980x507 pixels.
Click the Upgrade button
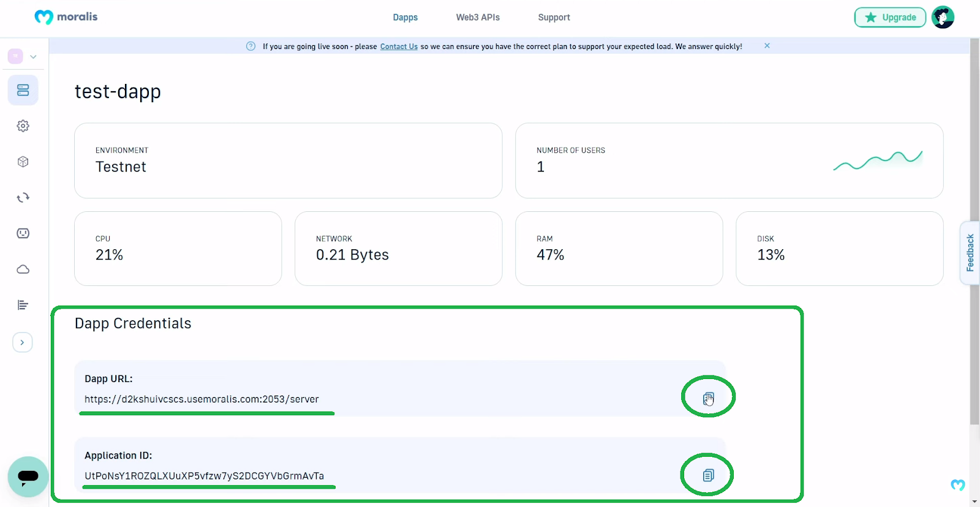890,17
